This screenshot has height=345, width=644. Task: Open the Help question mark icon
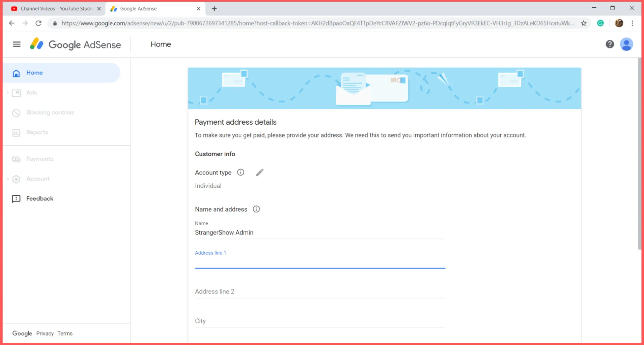click(610, 44)
